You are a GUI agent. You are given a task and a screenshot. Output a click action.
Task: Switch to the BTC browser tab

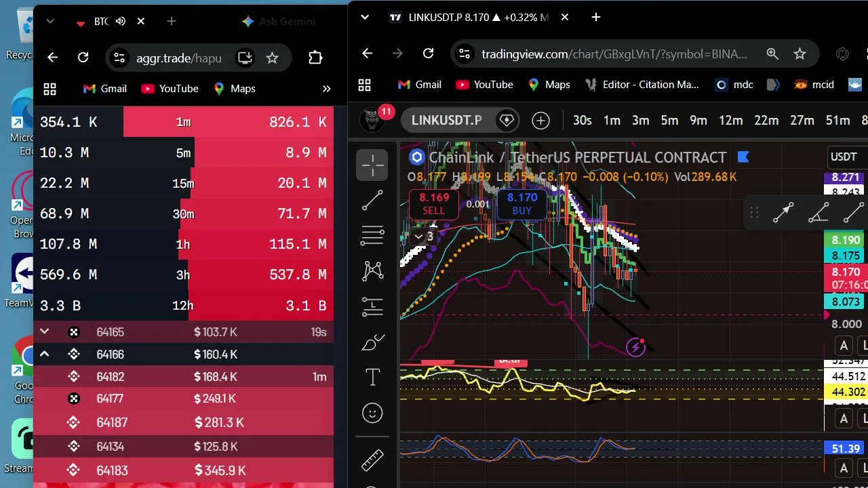110,22
